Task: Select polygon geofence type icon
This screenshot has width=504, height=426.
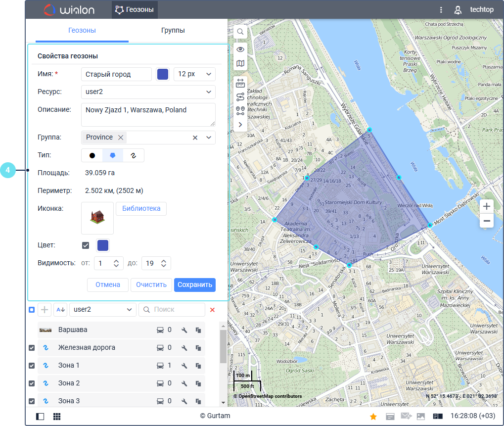Action: coord(113,155)
